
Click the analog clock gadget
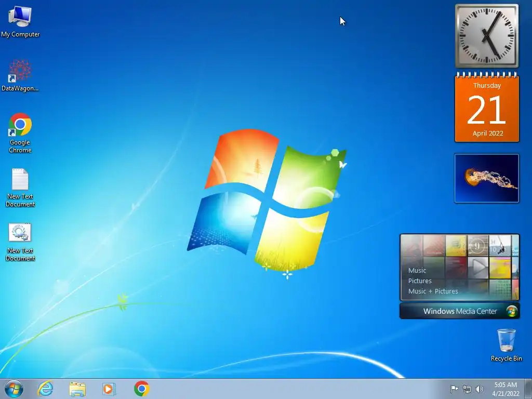(486, 36)
